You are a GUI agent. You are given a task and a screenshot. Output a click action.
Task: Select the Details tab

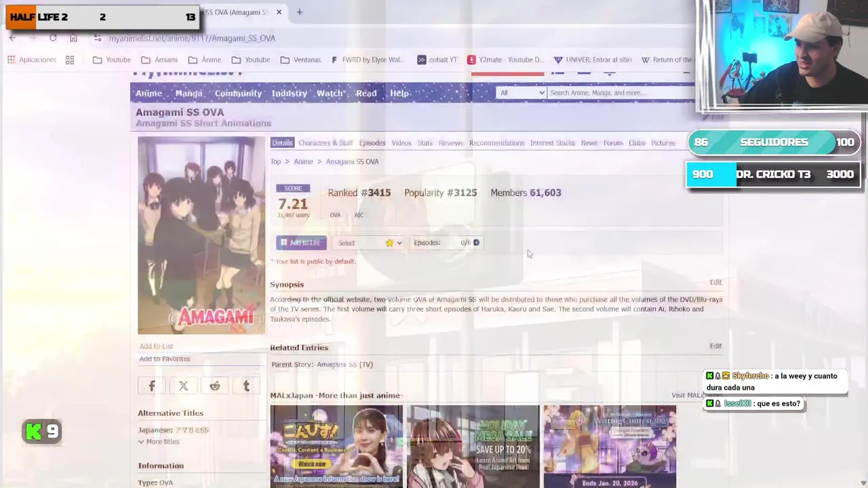282,143
